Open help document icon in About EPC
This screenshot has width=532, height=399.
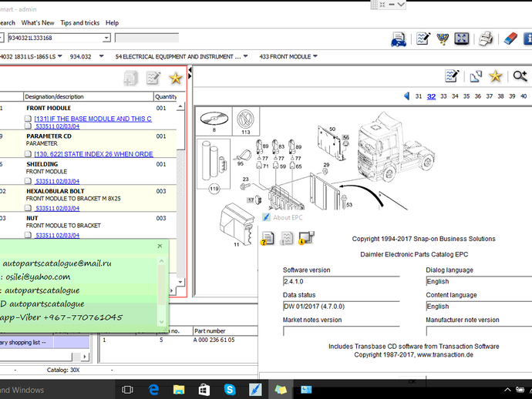point(268,238)
